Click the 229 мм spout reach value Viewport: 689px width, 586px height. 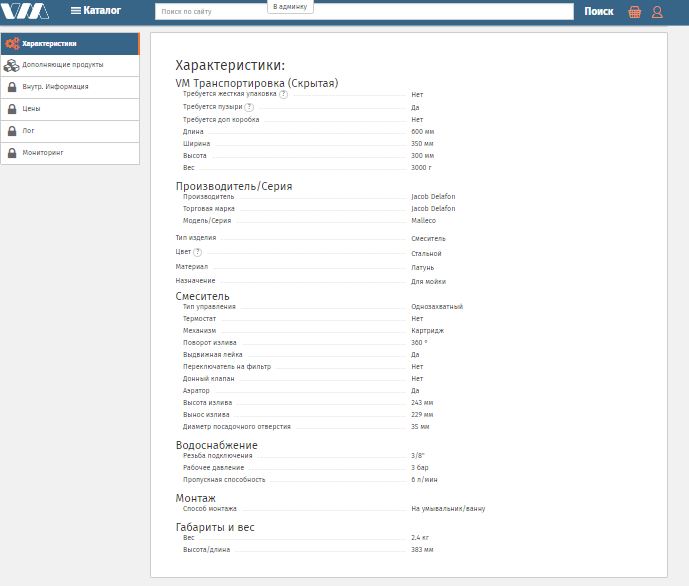(422, 414)
